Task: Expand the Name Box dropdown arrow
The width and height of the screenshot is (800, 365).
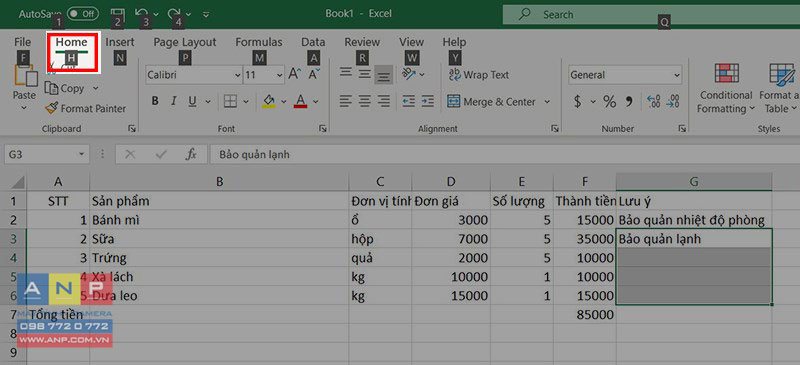Action: click(x=82, y=154)
